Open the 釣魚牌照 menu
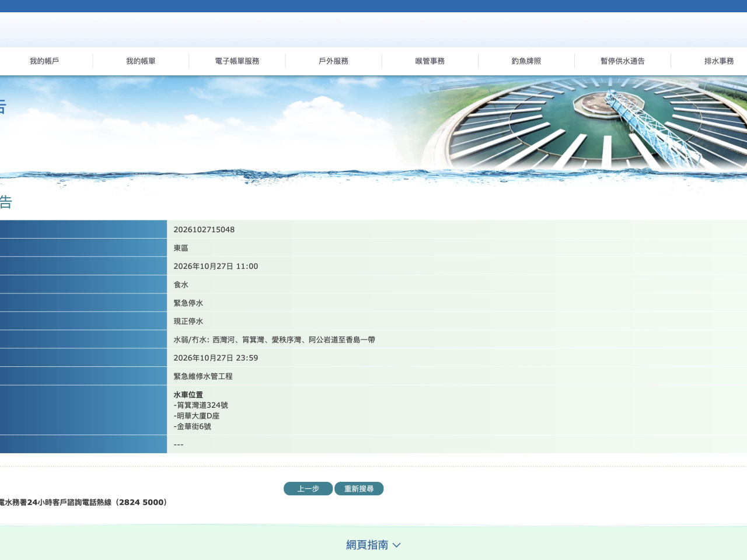747x560 pixels. click(526, 61)
